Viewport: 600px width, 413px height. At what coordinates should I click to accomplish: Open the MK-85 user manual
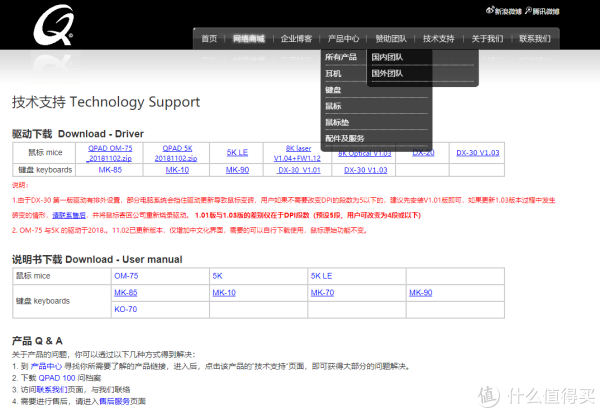126,293
